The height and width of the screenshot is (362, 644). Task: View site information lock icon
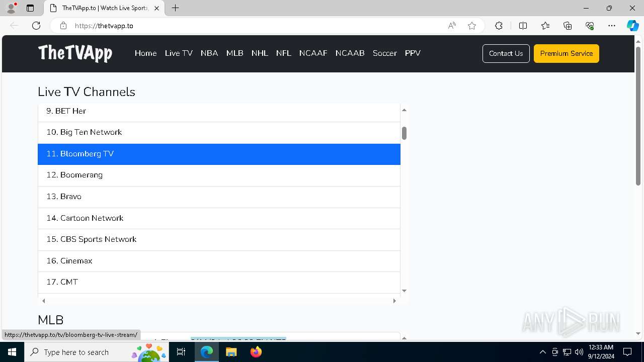point(63,26)
